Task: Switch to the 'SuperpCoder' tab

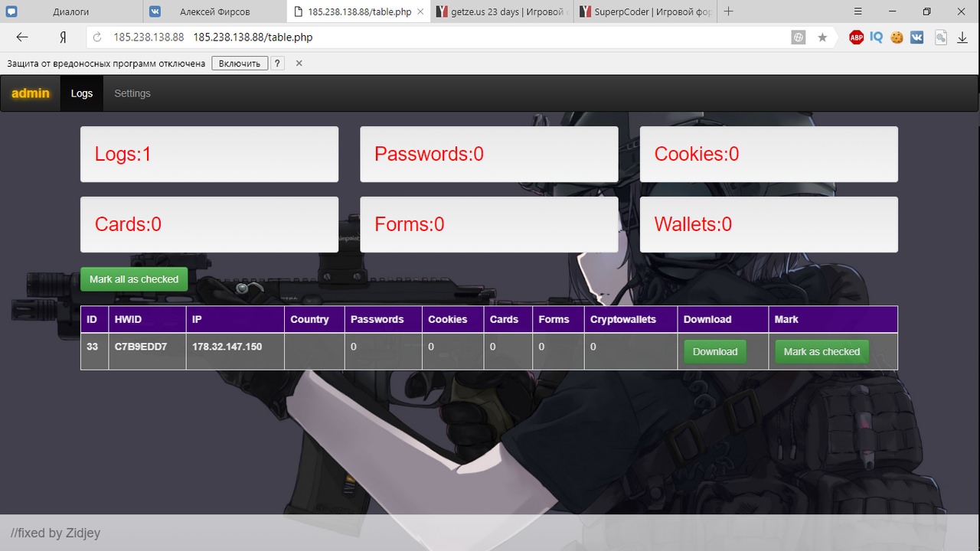Action: click(x=645, y=11)
